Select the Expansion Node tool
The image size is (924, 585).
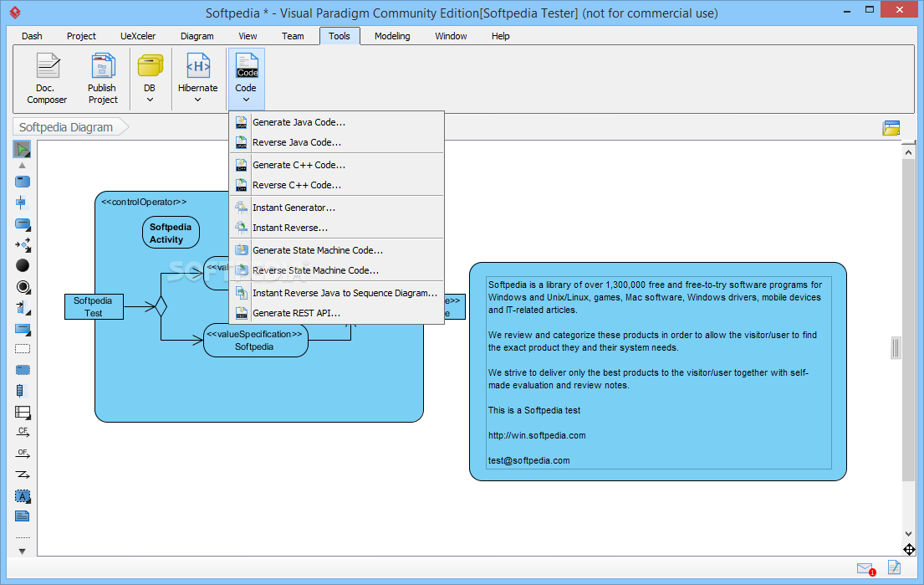coord(21,390)
